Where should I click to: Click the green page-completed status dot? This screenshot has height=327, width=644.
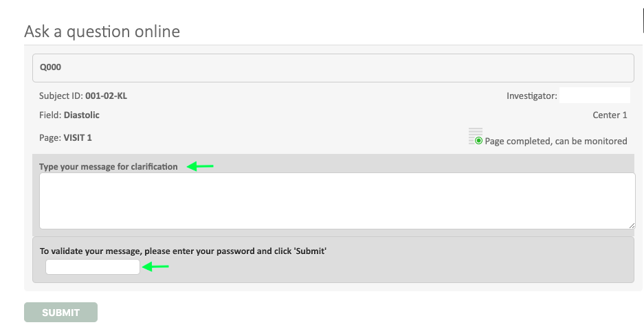click(x=478, y=141)
